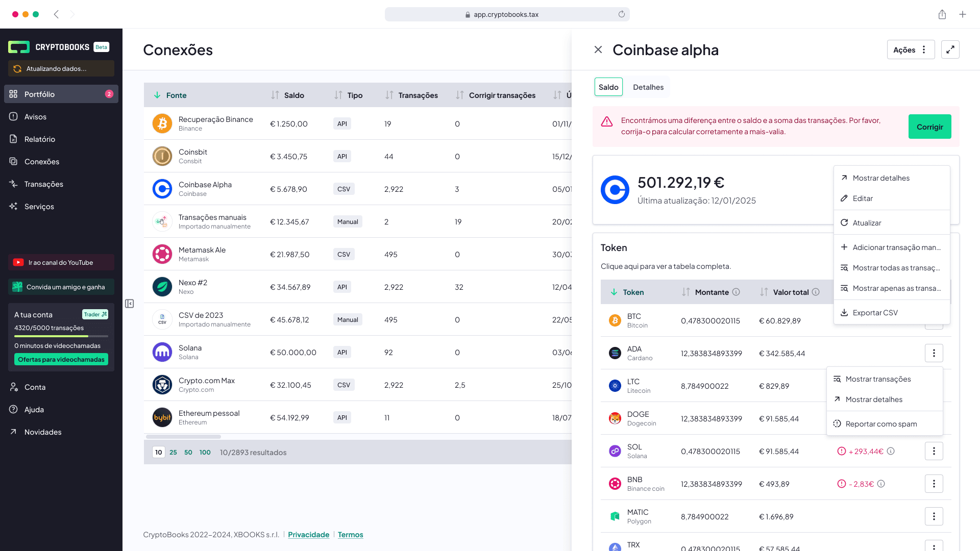
Task: Select Atualizar in the Ações menu
Action: [892, 222]
